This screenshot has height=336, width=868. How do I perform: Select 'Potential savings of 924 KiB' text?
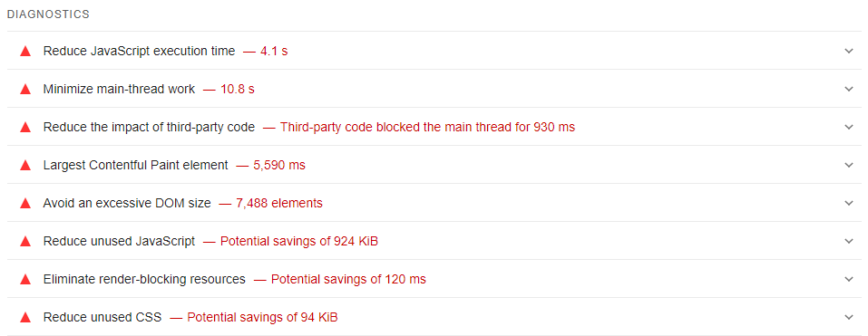[x=299, y=242]
